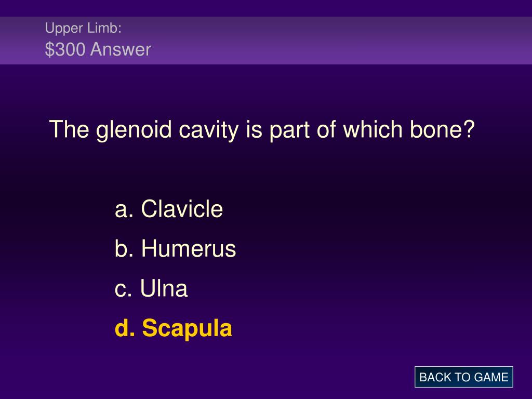Viewport: 532px width, 399px height.
Task: Click the "b." letter marker before Humerus
Action: [124, 248]
